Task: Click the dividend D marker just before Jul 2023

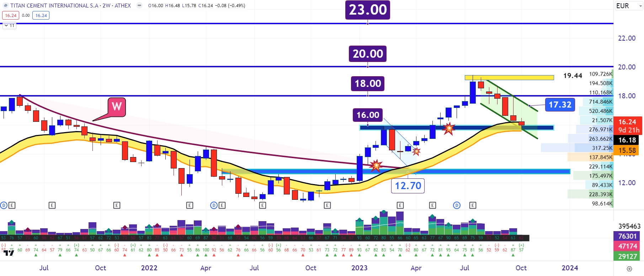Action: point(457,205)
